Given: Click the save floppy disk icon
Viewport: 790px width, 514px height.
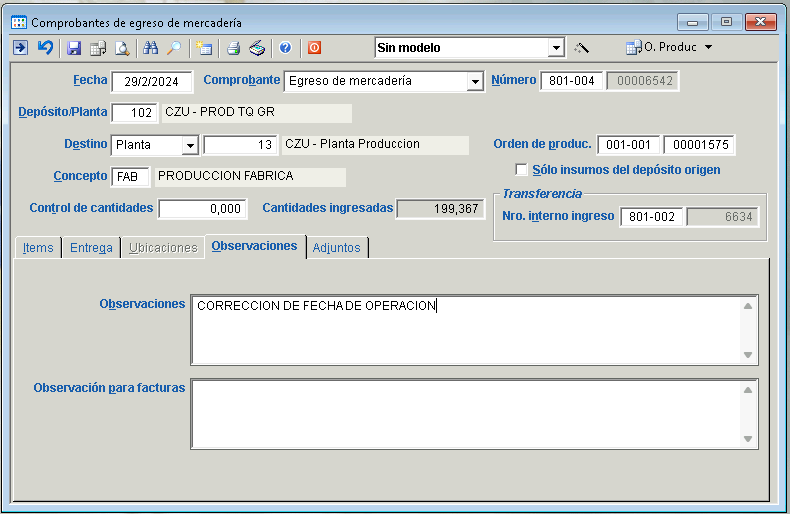Looking at the screenshot, I should [x=74, y=47].
